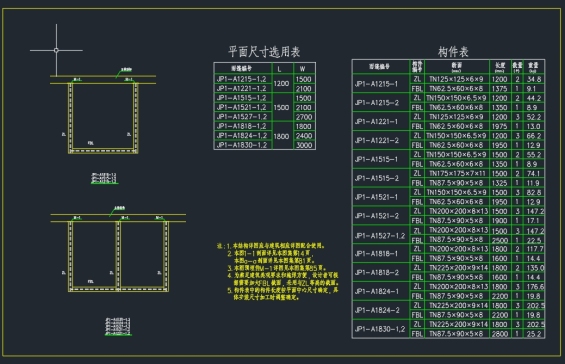Screen dimensions: 565x364
Task: Click weight value 9.1
Action: point(531,88)
